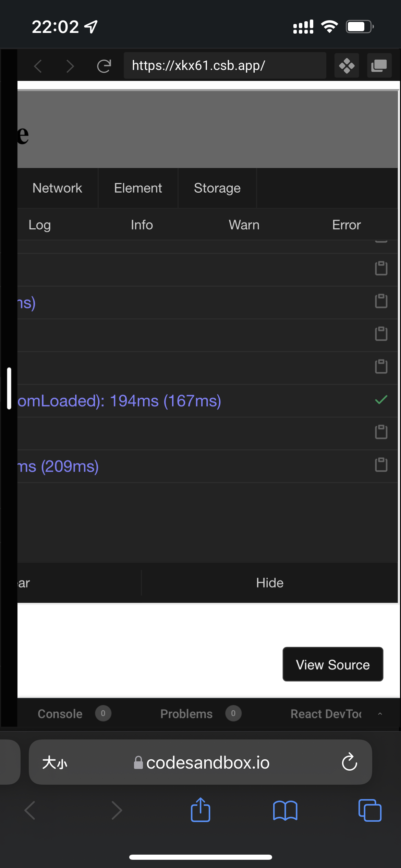Tap the padlock icon next to codesandbox.io

[x=138, y=762]
